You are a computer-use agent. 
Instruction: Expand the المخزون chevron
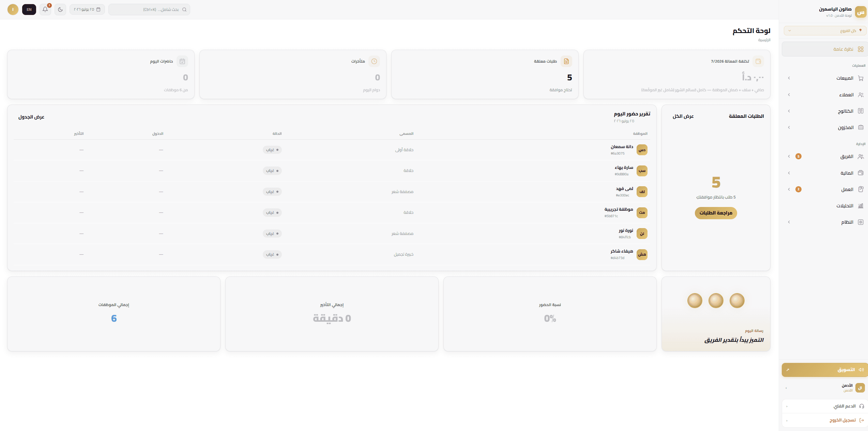[x=789, y=127]
